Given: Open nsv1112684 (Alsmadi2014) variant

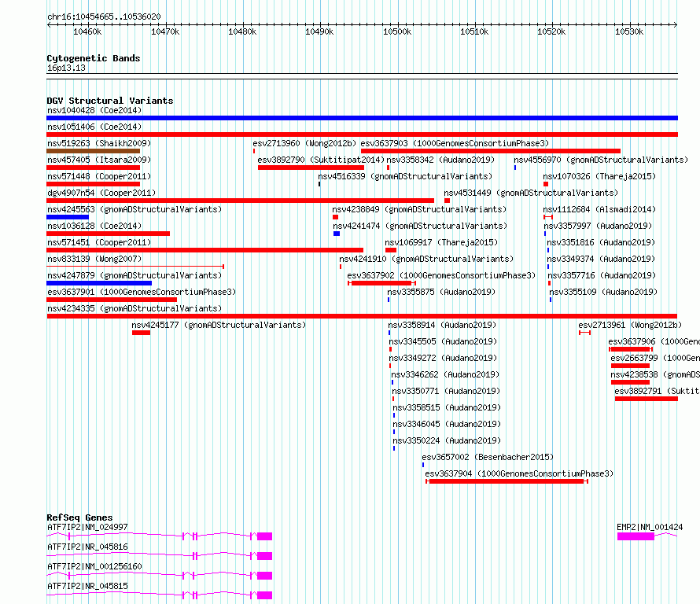Looking at the screenshot, I should [599, 209].
